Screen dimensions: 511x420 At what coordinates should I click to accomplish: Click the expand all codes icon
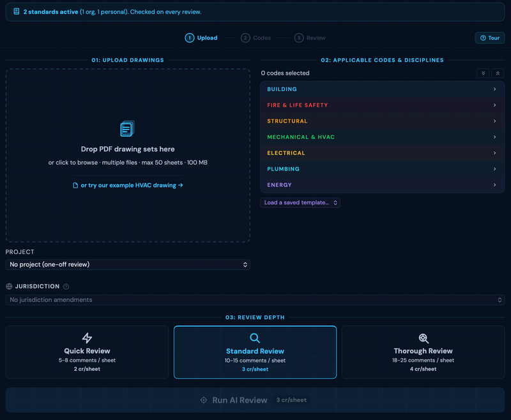[483, 73]
